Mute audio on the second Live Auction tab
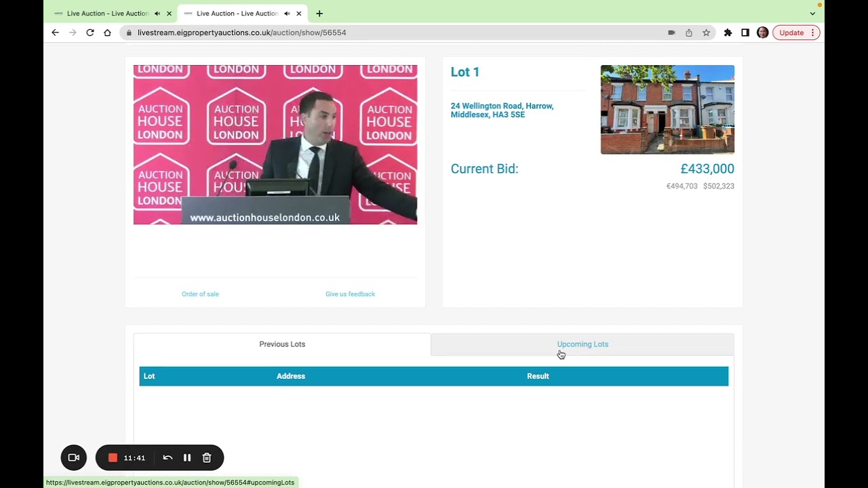 click(287, 14)
